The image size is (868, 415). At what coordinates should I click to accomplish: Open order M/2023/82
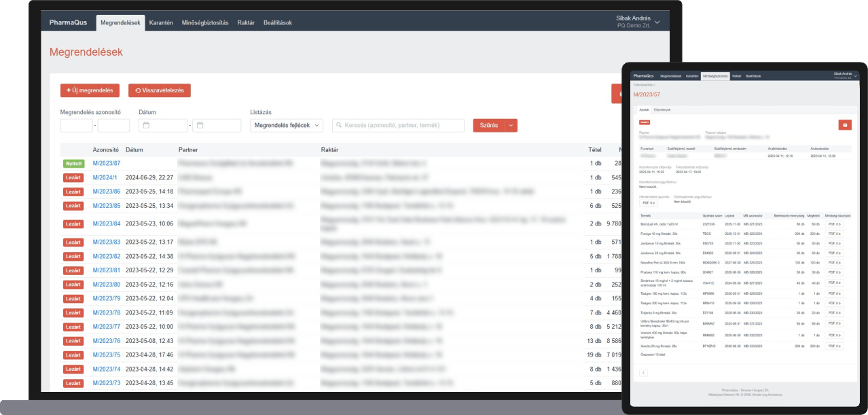point(107,256)
